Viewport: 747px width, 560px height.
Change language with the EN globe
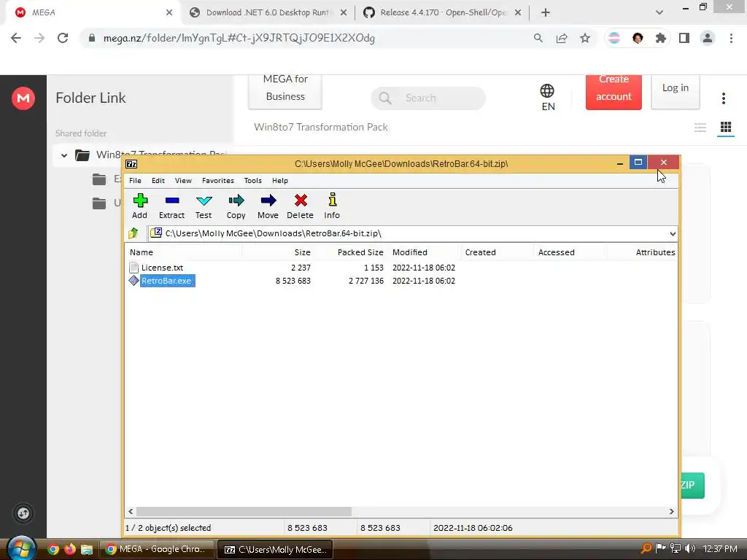point(547,98)
